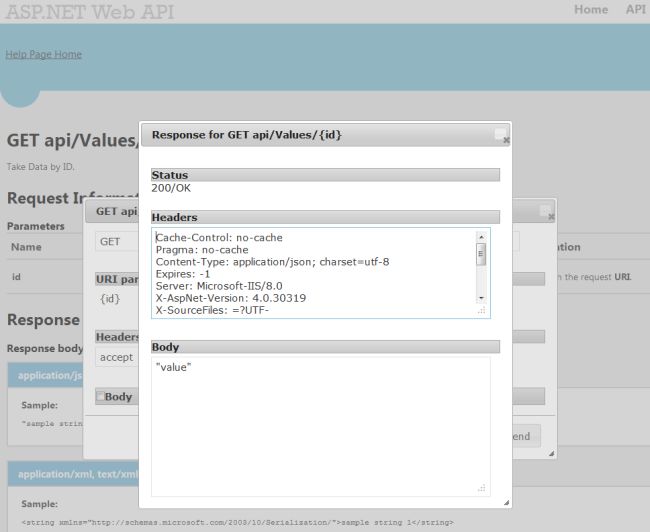The height and width of the screenshot is (532, 650).
Task: Click the 'Server: Microsoft-IIS/8.0' header line
Action: pos(219,286)
